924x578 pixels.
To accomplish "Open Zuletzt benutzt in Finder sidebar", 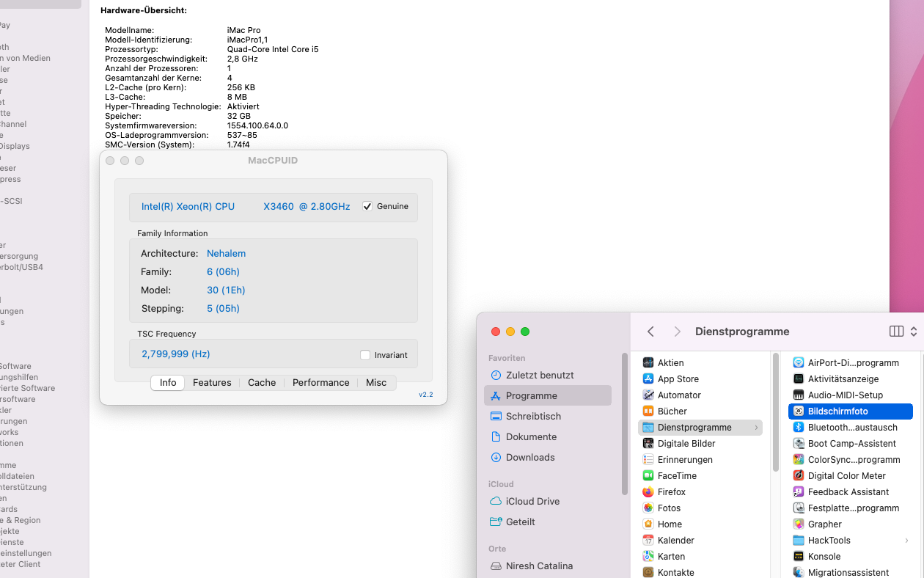I will pyautogui.click(x=547, y=375).
